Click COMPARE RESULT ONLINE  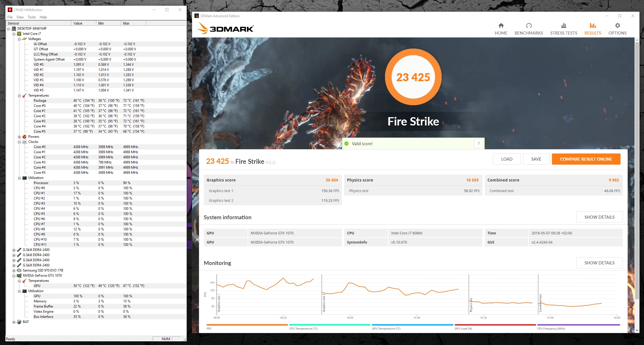click(x=586, y=159)
